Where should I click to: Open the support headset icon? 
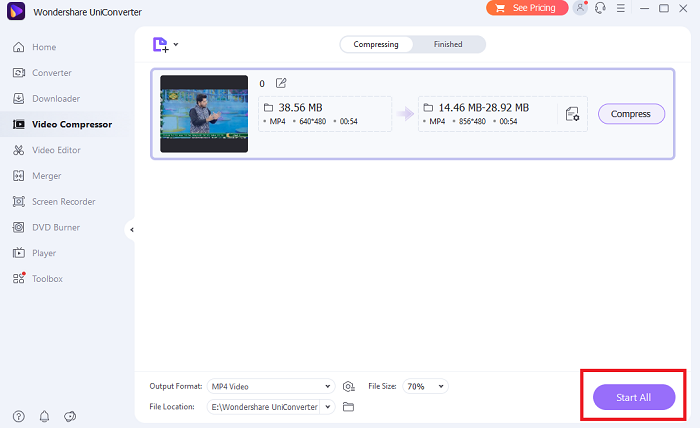point(600,8)
